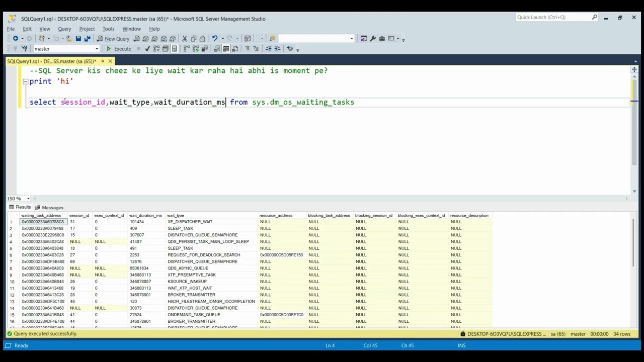The image size is (644, 362).
Task: Click the Analysis Services MDX Query icon
Action: click(145, 38)
